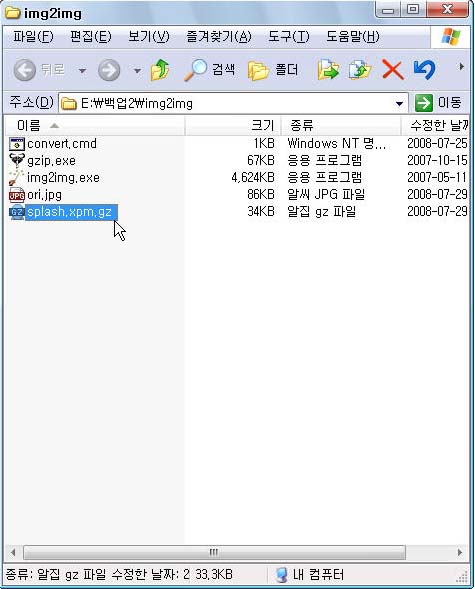Click the img2img.exe wand icon
Image resolution: width=475 pixels, height=589 pixels.
coord(17,178)
